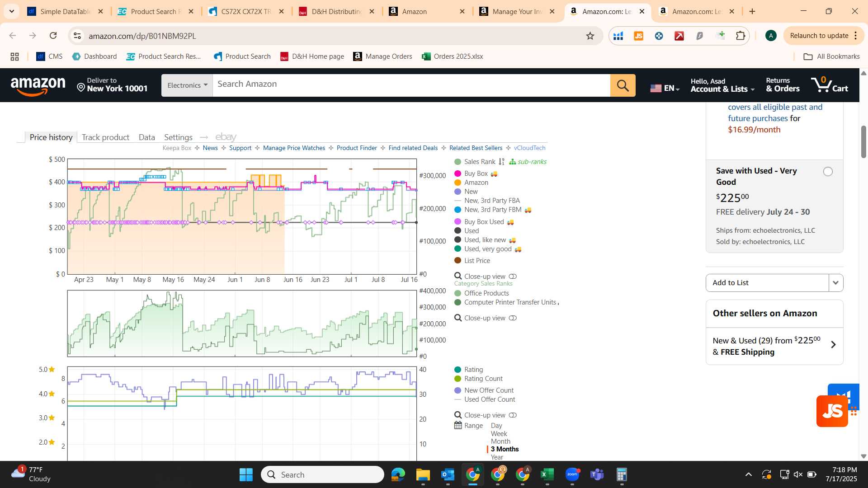Expand New & Used (29) offers chevron
This screenshot has width=868, height=488.
[833, 345]
